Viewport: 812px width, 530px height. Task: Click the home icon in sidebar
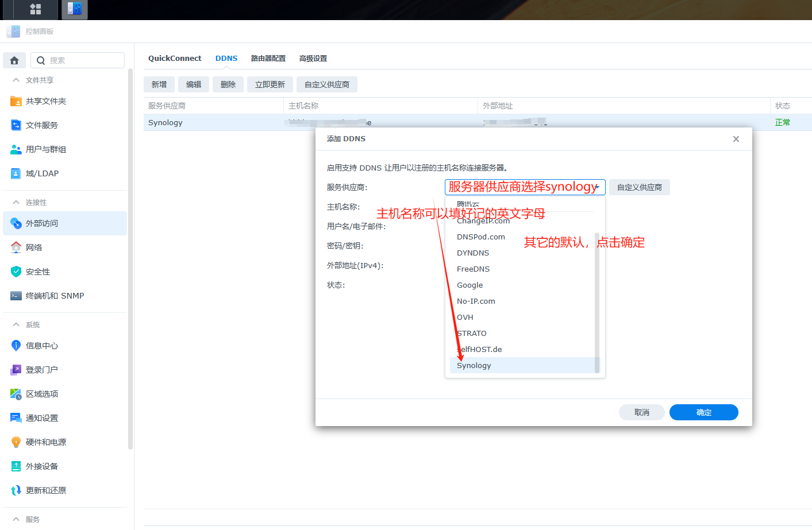coord(14,60)
